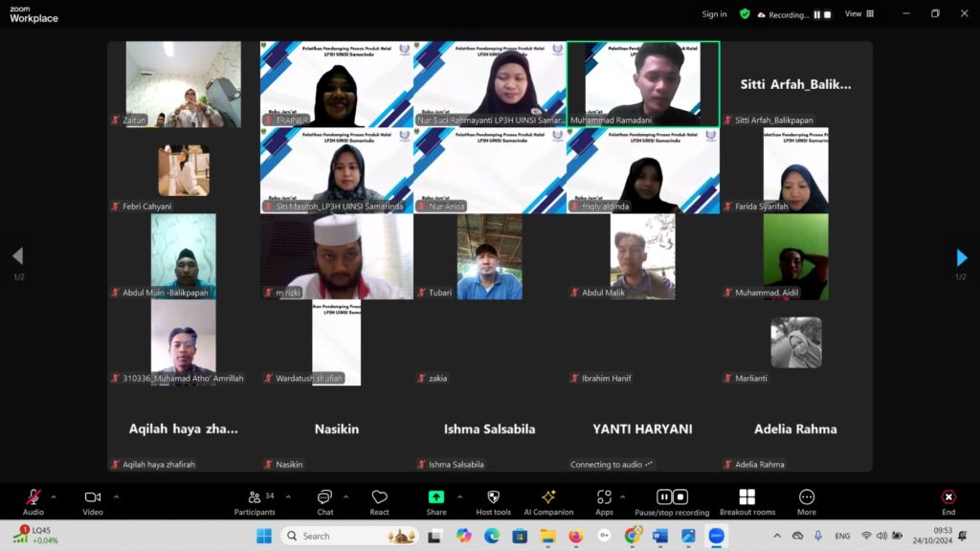Go to next page of participants
980x551 pixels.
point(962,257)
